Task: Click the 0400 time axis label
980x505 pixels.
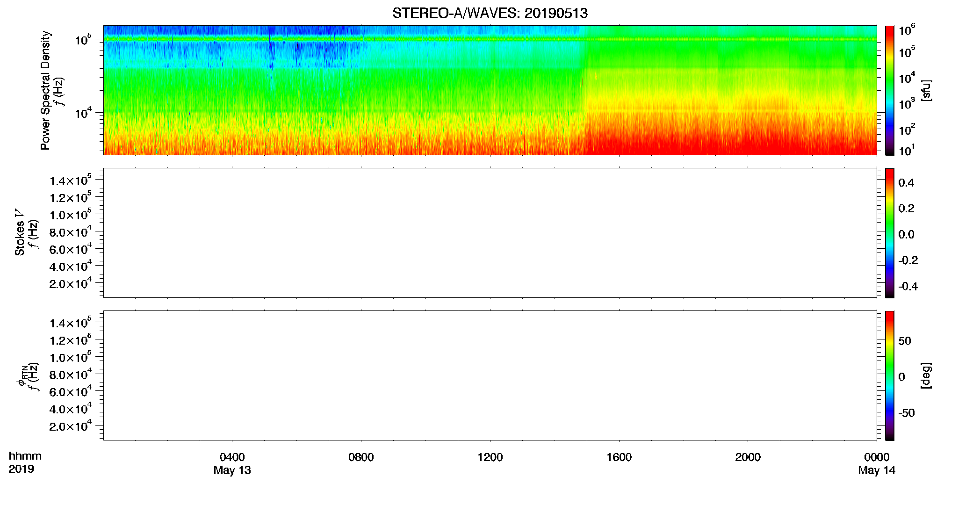Action: tap(232, 457)
